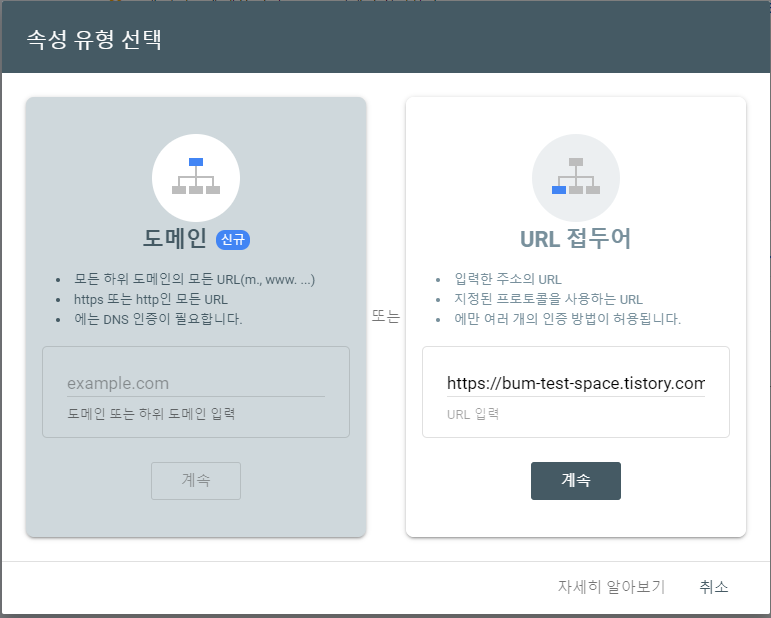Click the dark 계속 button under URL 접두어
The image size is (771, 618).
(x=576, y=480)
